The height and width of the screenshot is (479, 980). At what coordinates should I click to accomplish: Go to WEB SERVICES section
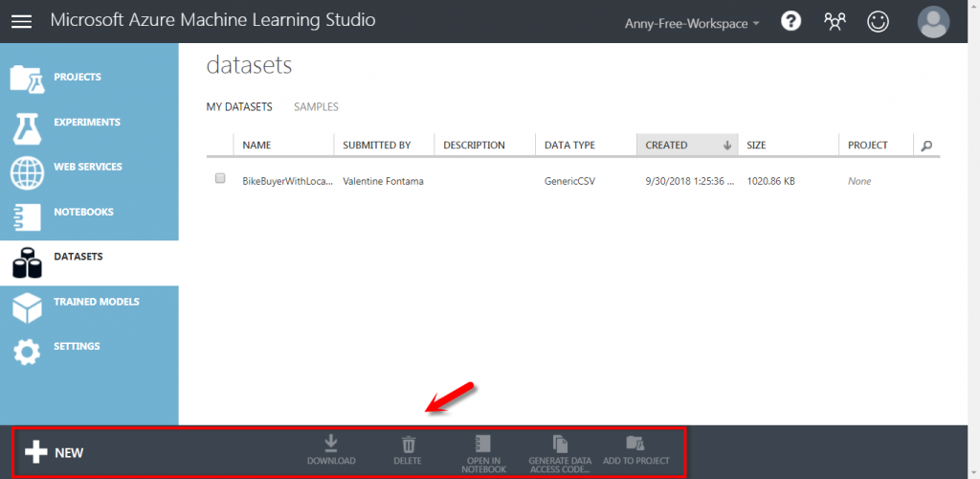(x=88, y=167)
